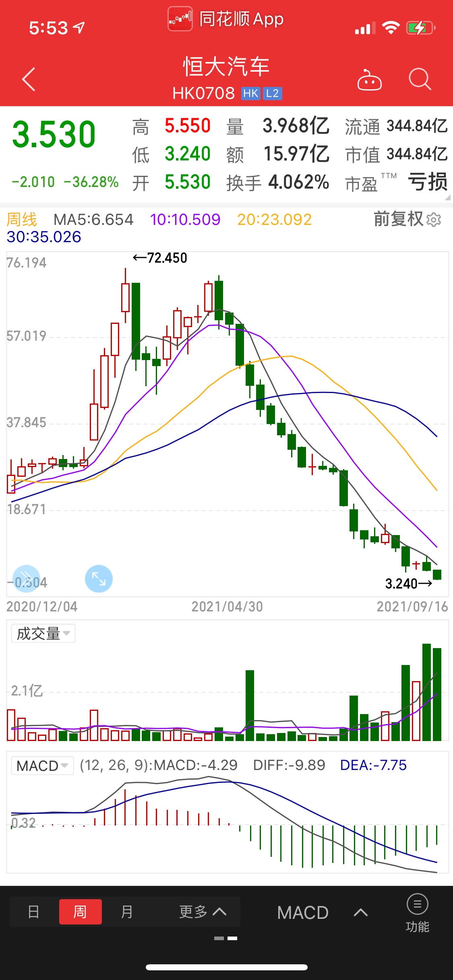The height and width of the screenshot is (980, 453).
Task: Tap the 同花顺 App logo icon
Action: click(x=180, y=19)
